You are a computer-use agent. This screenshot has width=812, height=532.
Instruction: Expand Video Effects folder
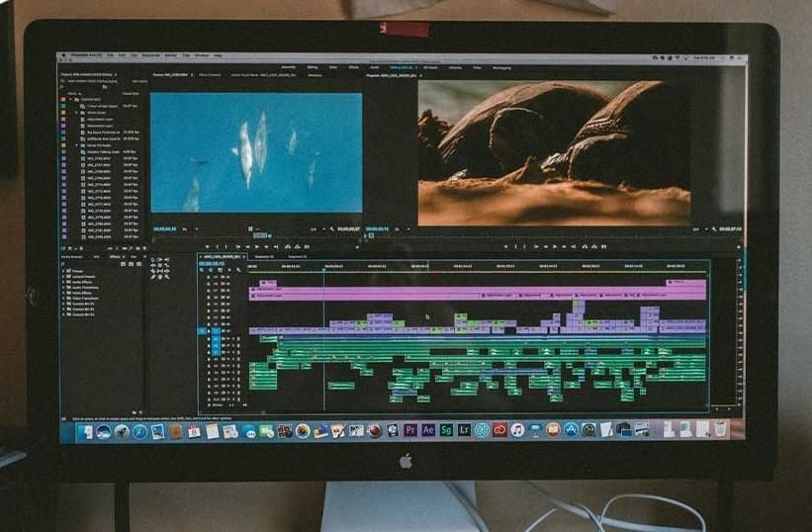tap(63, 293)
